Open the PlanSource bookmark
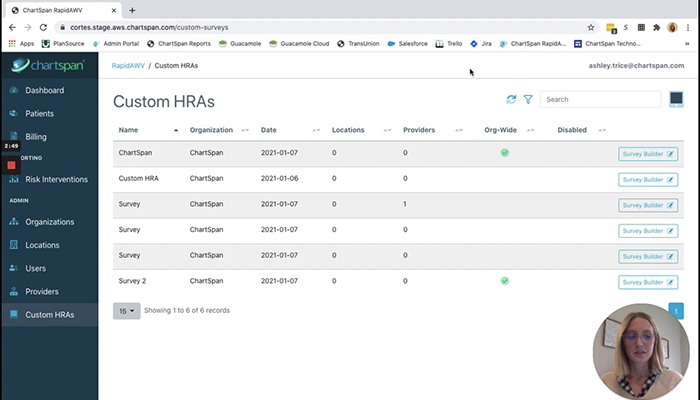 [63, 44]
